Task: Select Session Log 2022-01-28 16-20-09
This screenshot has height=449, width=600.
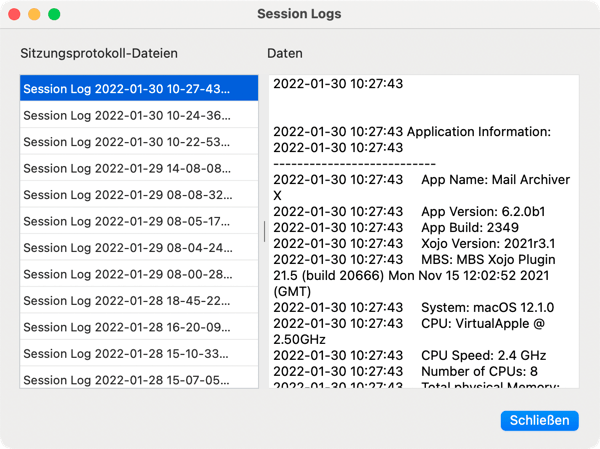Action: [x=137, y=327]
